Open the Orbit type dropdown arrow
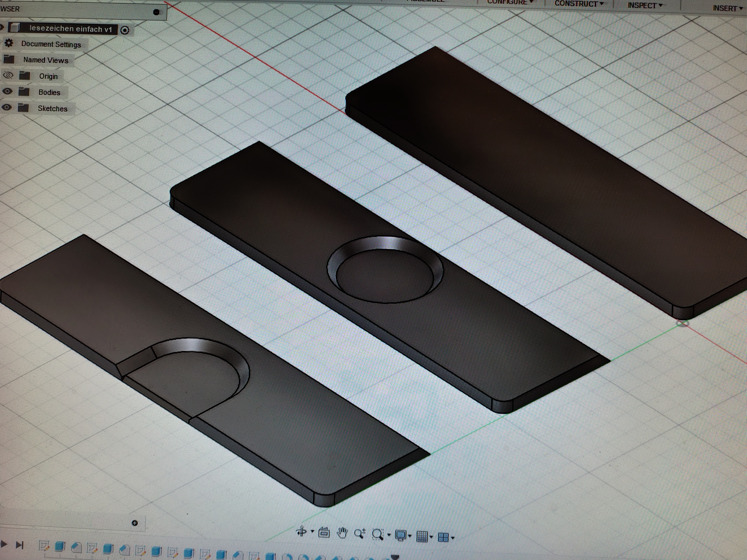Image resolution: width=747 pixels, height=560 pixels. point(312,531)
